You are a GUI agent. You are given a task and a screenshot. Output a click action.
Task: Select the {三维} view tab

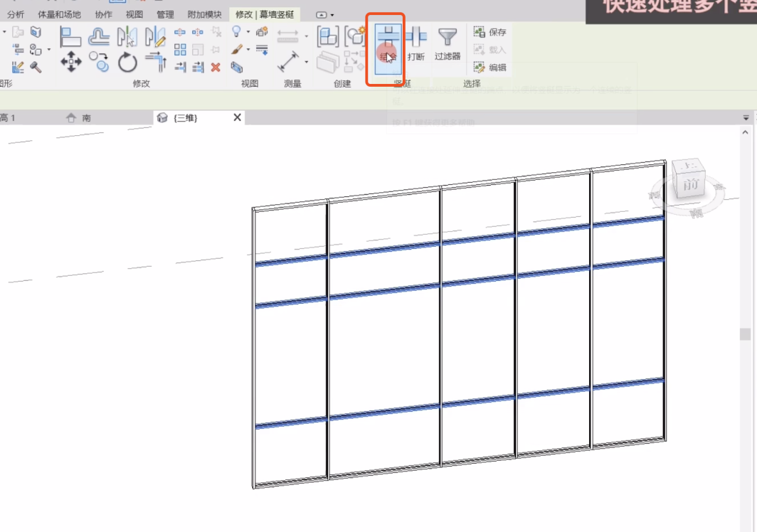(x=186, y=118)
